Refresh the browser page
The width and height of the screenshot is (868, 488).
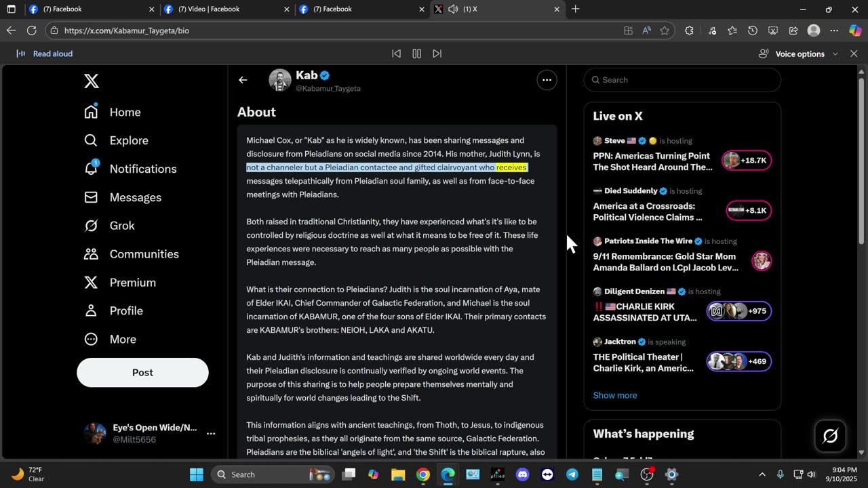31,30
